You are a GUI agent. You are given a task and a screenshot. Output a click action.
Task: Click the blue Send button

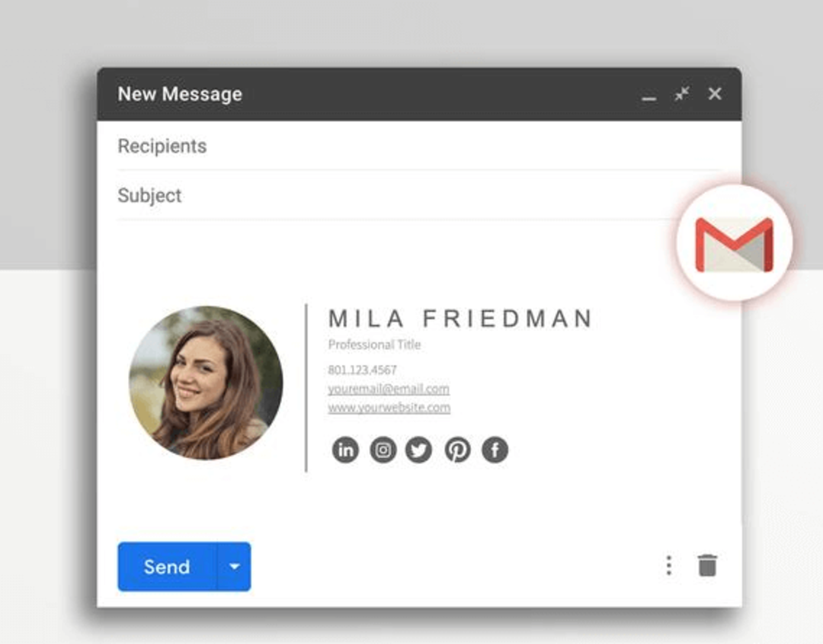pyautogui.click(x=167, y=567)
